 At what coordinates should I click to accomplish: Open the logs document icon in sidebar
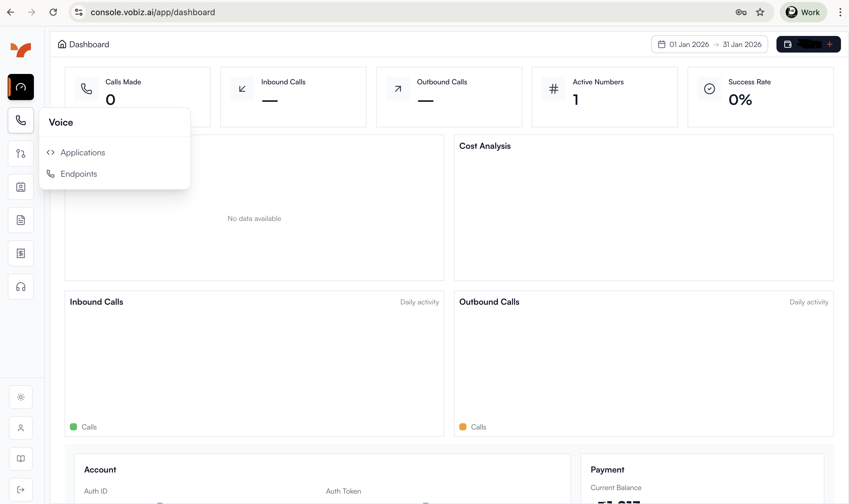(x=21, y=220)
